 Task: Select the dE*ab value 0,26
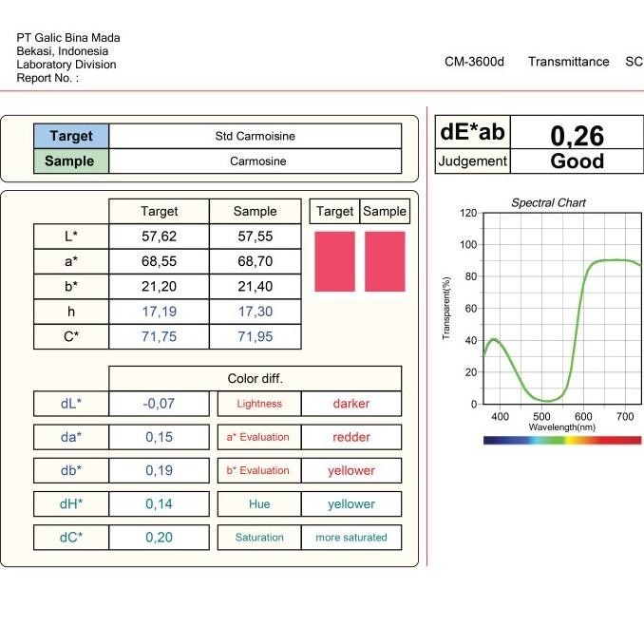[577, 135]
